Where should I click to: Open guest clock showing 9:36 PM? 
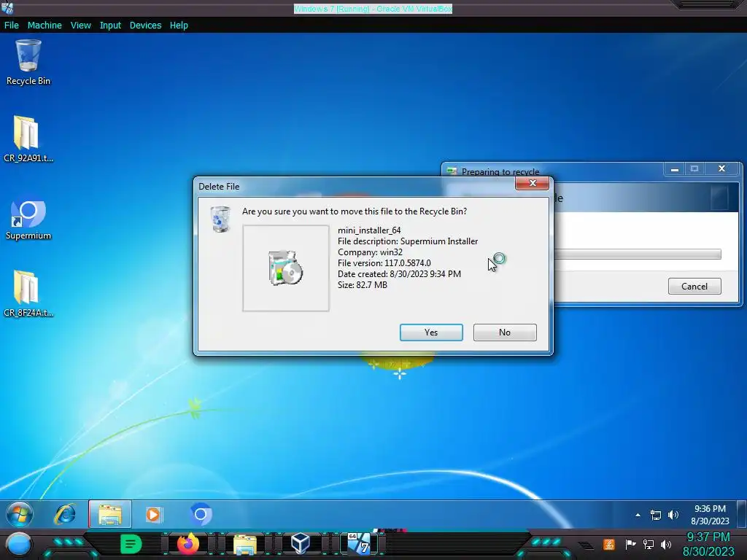(710, 515)
